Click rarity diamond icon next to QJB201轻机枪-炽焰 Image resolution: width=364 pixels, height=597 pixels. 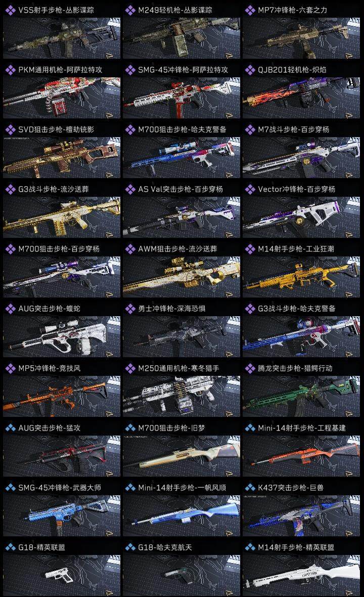(250, 70)
